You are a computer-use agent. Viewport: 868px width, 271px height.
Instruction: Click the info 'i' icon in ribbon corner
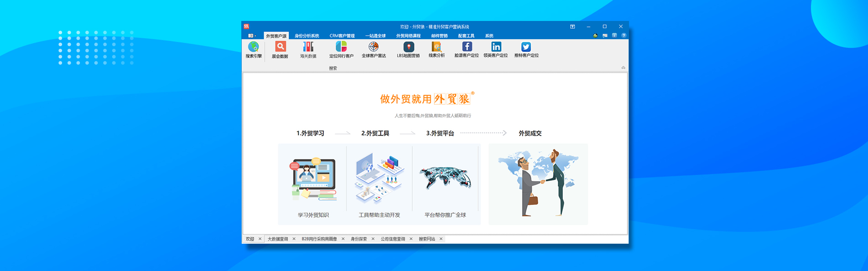point(614,36)
